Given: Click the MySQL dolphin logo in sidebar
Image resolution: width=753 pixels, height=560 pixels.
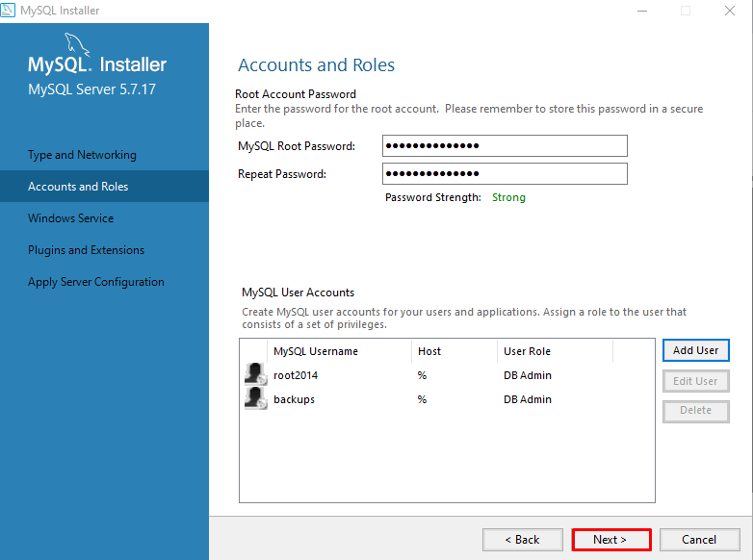Looking at the screenshot, I should [77, 44].
